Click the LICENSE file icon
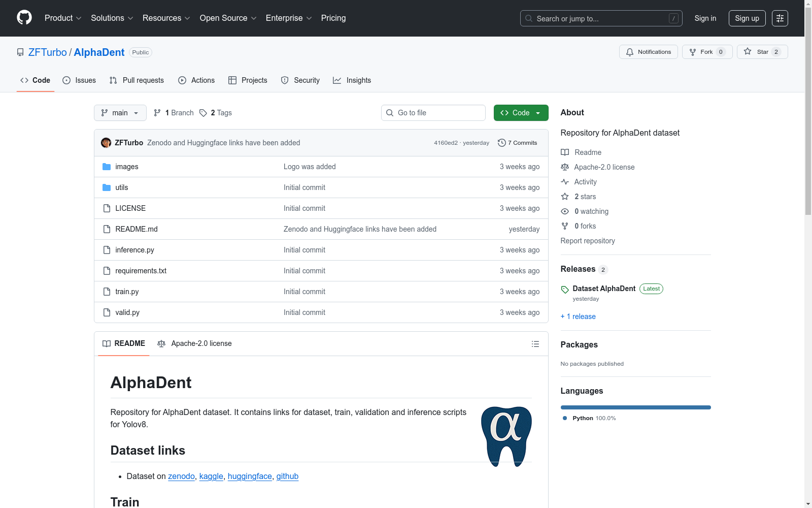 [107, 208]
